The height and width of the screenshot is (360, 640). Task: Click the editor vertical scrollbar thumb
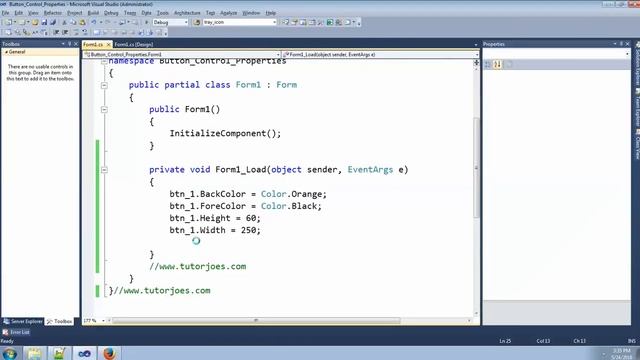coord(476,167)
